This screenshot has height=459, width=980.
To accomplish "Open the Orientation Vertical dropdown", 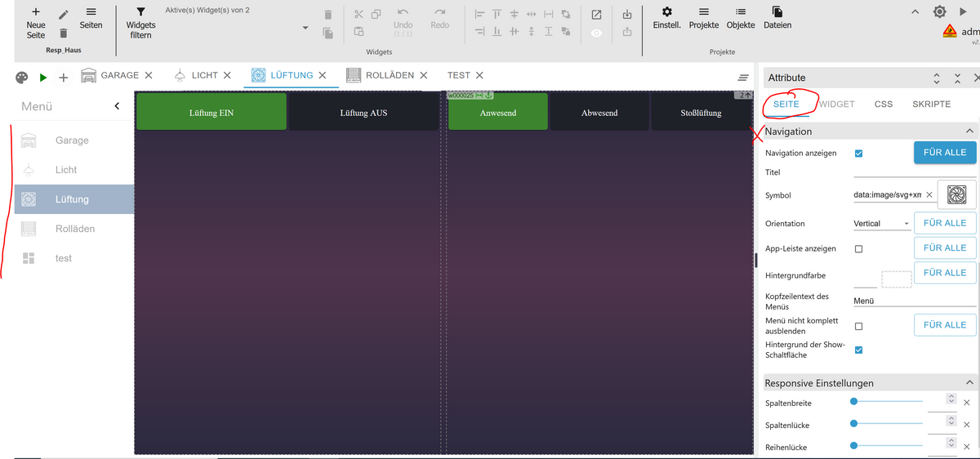I will click(x=882, y=223).
